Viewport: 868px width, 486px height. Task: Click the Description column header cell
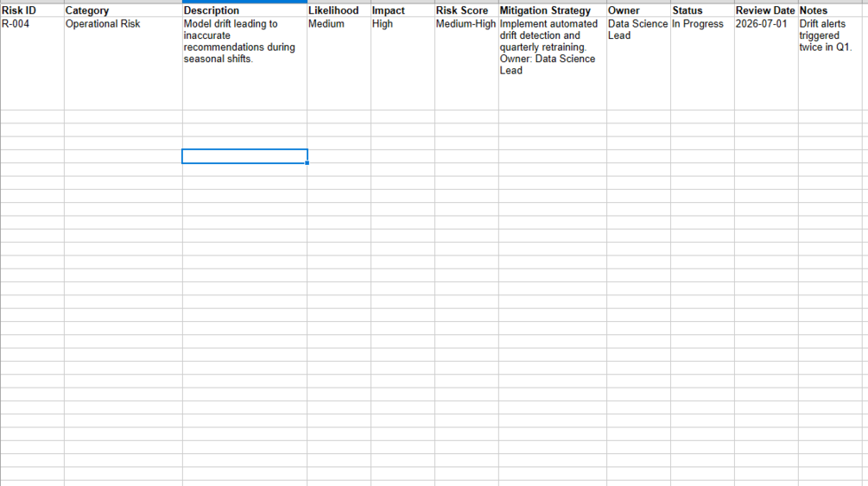pos(244,10)
